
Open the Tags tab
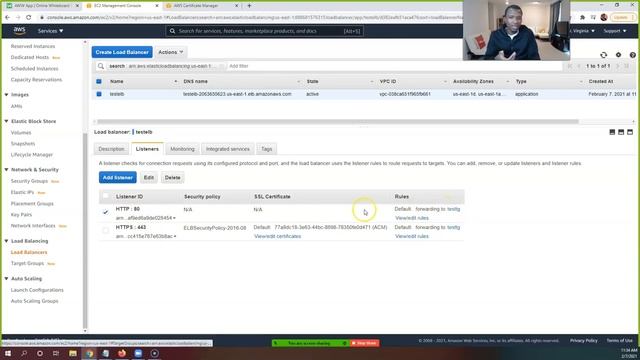pos(267,149)
